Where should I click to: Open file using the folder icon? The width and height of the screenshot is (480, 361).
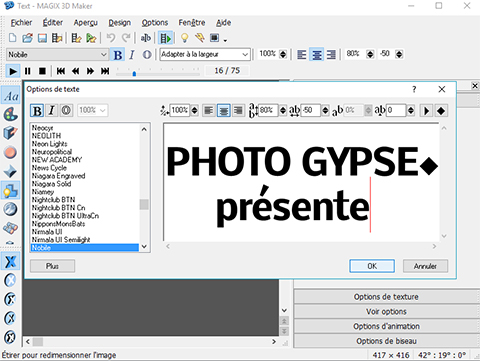tap(27, 38)
